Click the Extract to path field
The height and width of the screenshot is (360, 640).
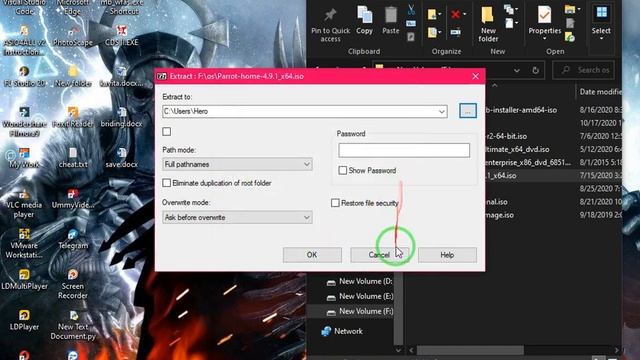[x=300, y=111]
